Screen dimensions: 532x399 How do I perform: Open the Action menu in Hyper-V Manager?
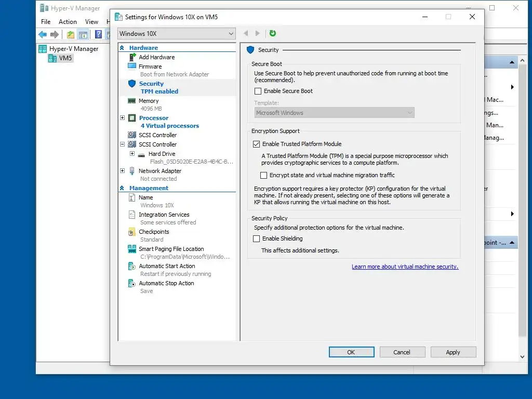click(68, 22)
